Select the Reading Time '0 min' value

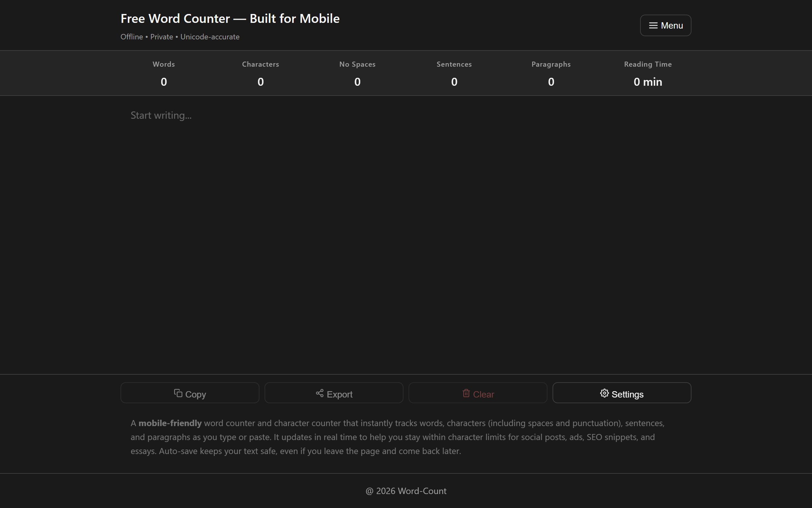[648, 82]
